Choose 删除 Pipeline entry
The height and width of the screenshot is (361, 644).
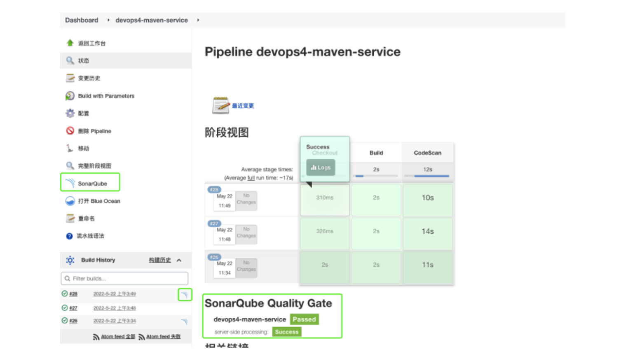point(95,131)
